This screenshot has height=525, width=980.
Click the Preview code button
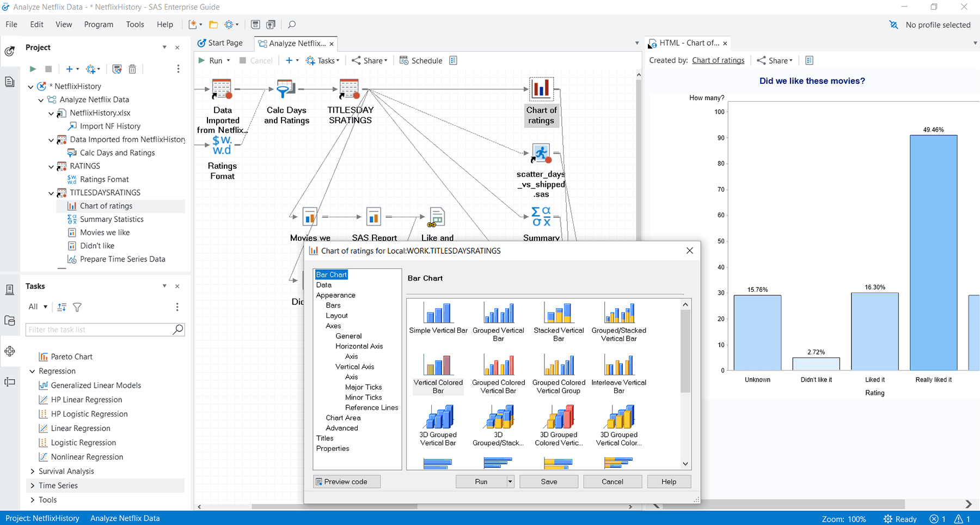coord(346,481)
